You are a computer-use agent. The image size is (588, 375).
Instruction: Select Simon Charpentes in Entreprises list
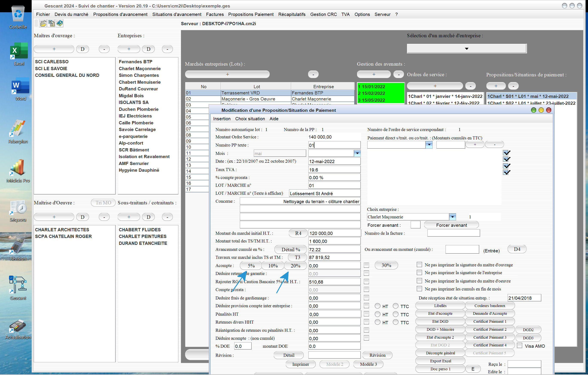click(x=139, y=75)
